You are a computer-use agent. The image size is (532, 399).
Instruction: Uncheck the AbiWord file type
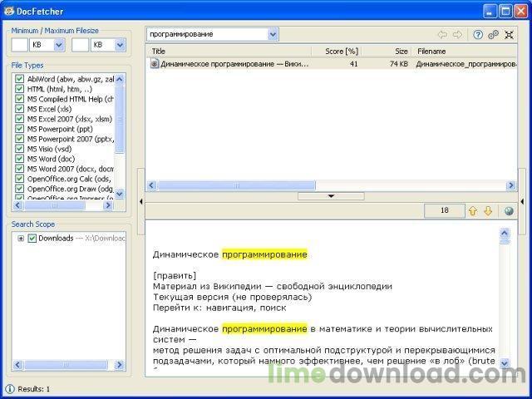point(20,79)
